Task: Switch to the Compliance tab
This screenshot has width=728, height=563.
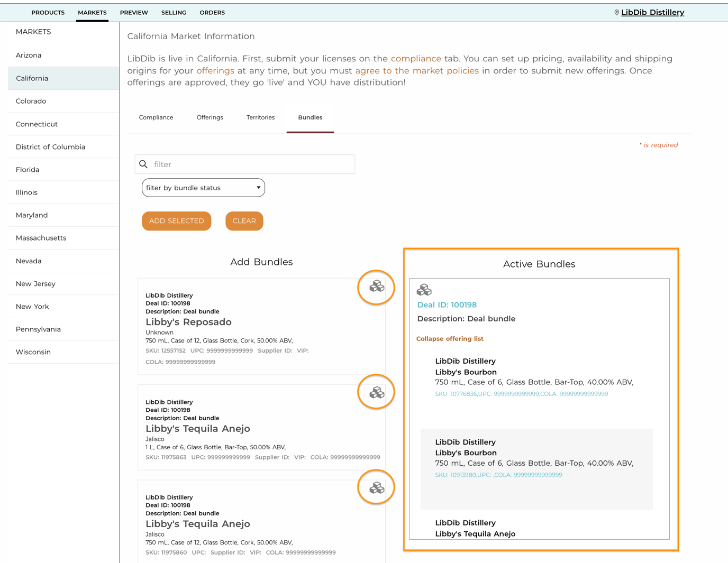Action: click(x=156, y=117)
